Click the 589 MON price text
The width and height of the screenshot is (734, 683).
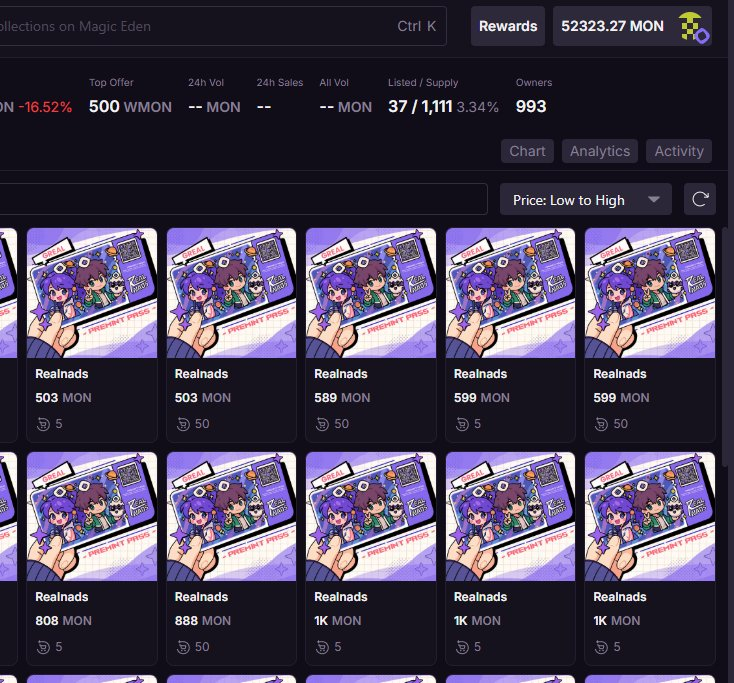[342, 398]
